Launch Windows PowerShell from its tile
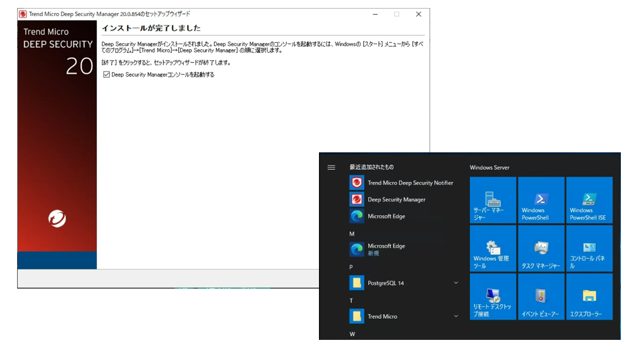This screenshot has width=644, height=362. [x=541, y=200]
